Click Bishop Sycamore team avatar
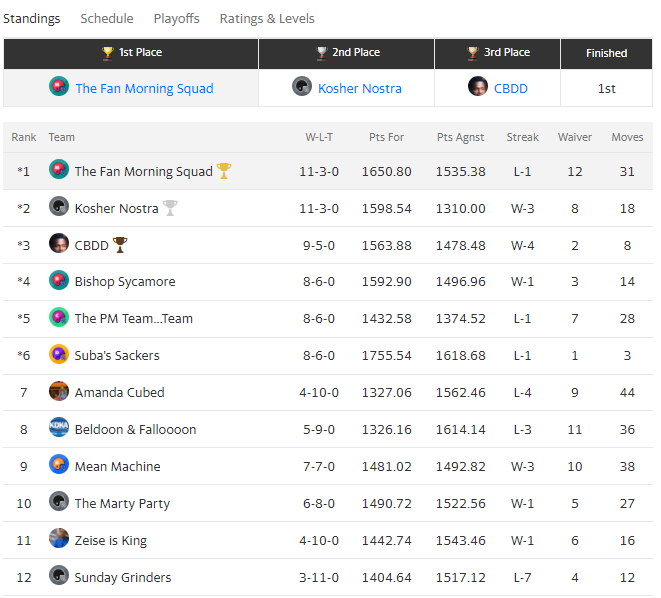 point(59,281)
